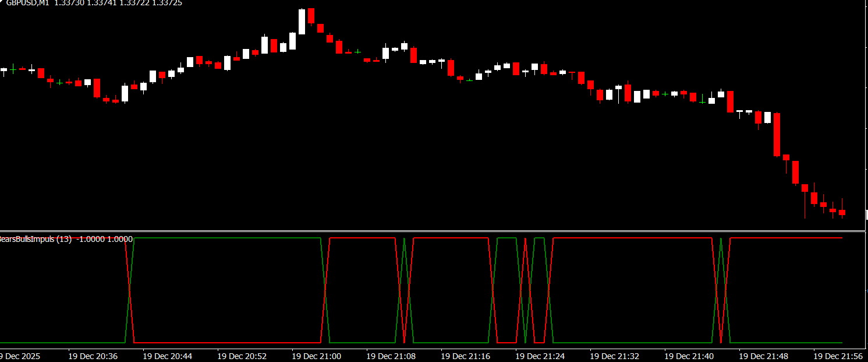
Task: Pick the 19 Dec 21:08 time marker
Action: click(x=391, y=356)
